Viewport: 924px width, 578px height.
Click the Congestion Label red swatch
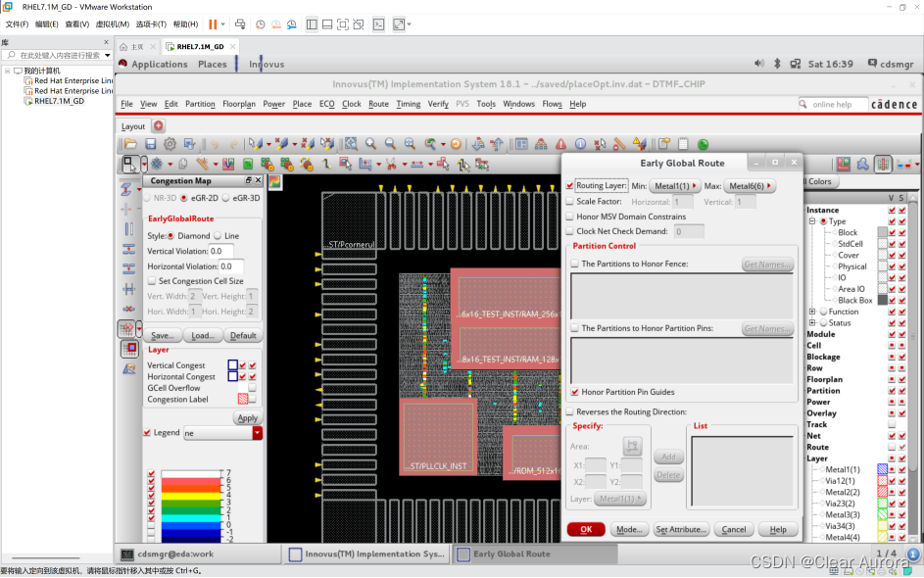pyautogui.click(x=242, y=399)
